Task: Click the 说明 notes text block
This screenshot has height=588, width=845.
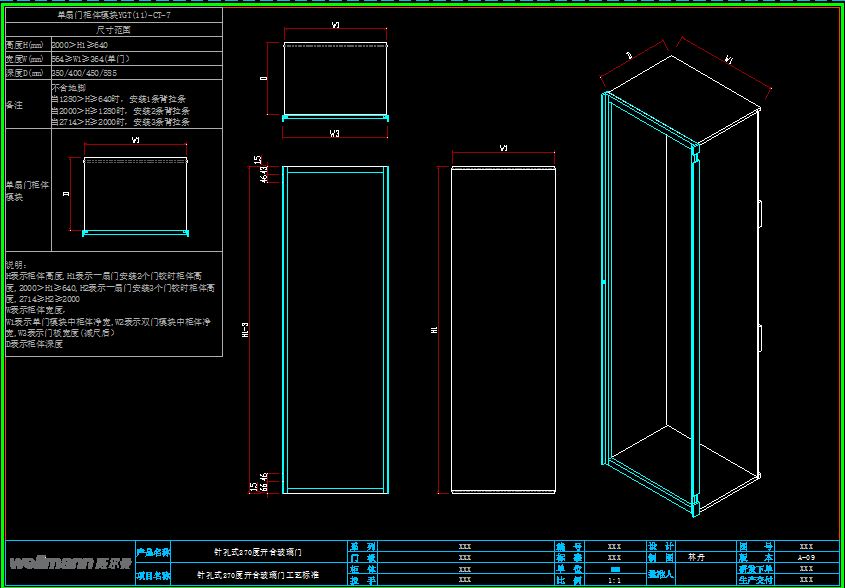Action: click(110, 303)
